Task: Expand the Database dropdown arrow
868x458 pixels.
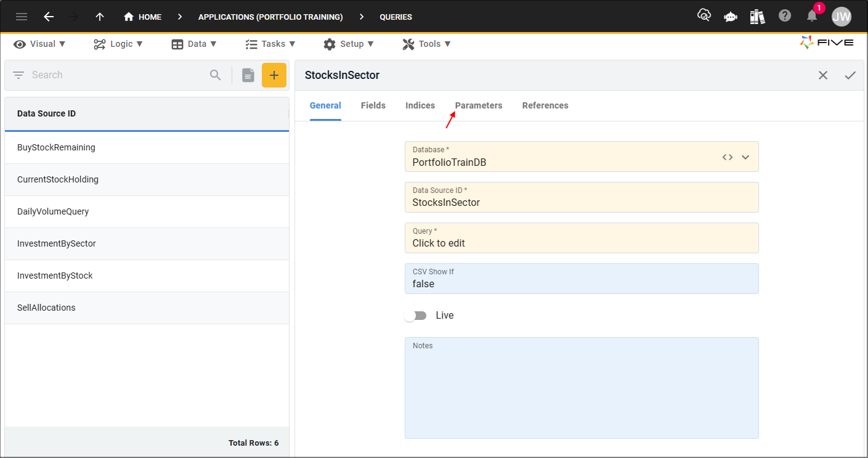Action: (x=745, y=157)
